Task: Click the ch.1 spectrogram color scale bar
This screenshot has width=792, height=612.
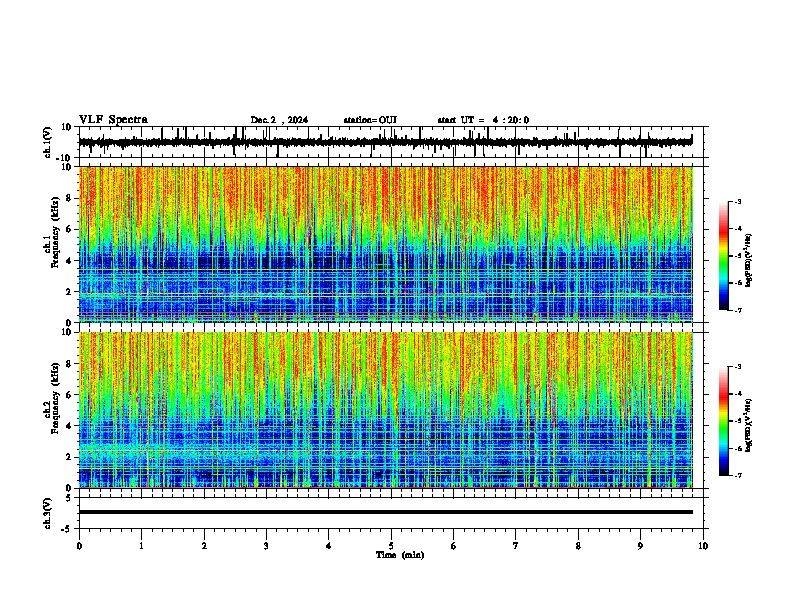Action: (723, 256)
